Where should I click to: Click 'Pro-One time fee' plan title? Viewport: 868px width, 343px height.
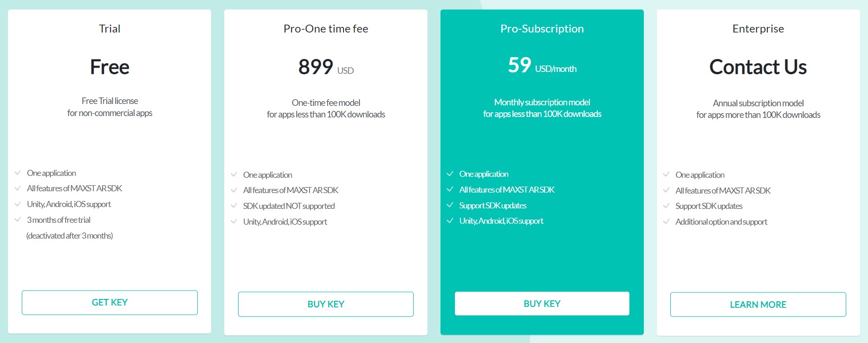point(326,29)
